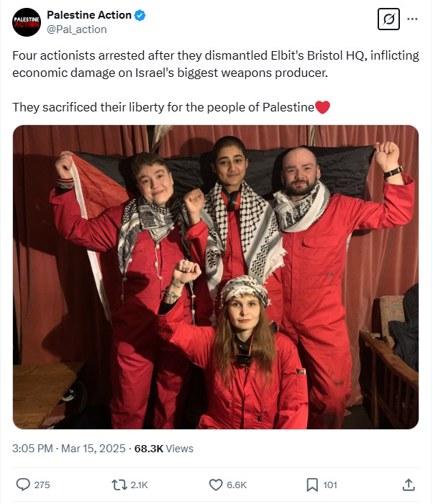The width and height of the screenshot is (433, 504).
Task: Like the post with the heart icon
Action: click(216, 485)
